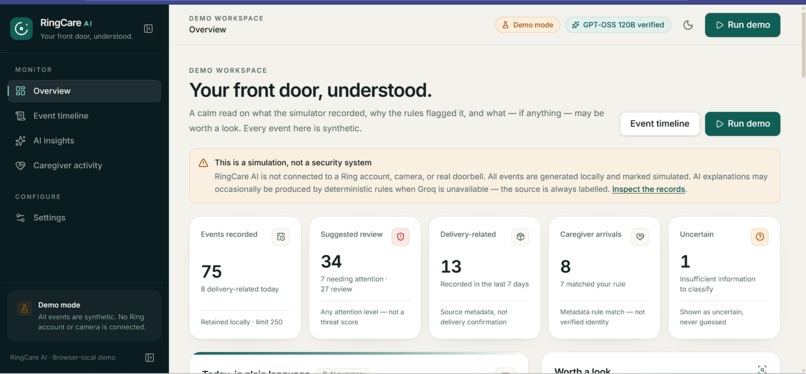The image size is (806, 374).
Task: Click the scan icon on Worth a look card
Action: [762, 369]
